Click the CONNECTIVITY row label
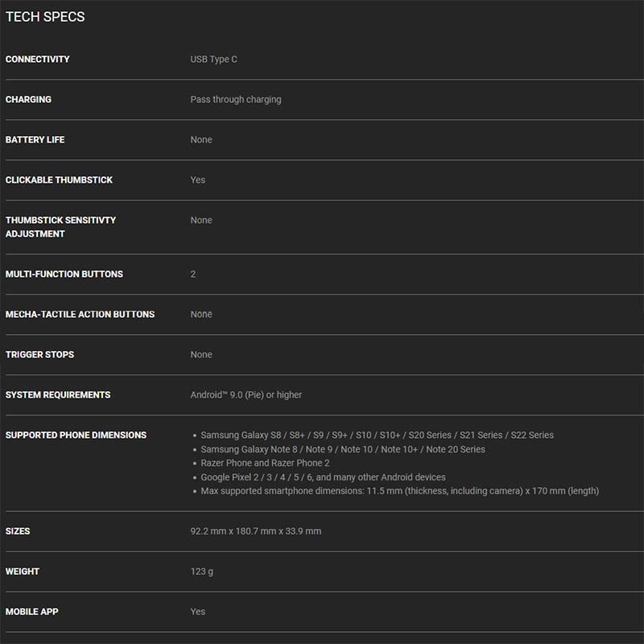The height and width of the screenshot is (644, 644). pos(38,60)
